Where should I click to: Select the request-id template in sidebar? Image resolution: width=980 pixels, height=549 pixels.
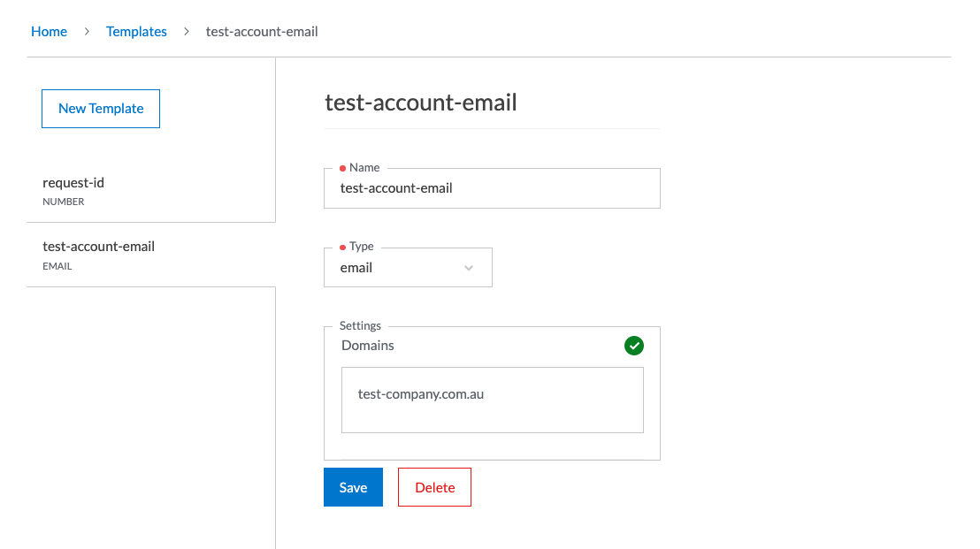pyautogui.click(x=151, y=190)
